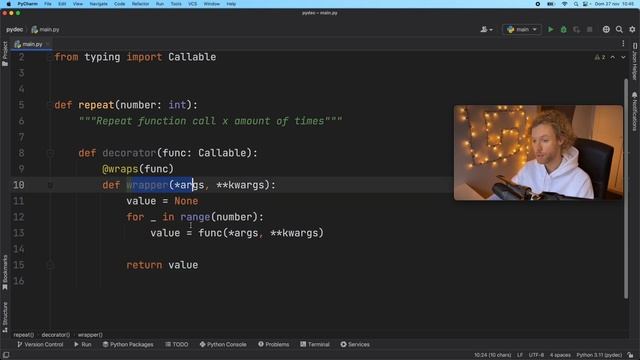Open the Python 3.11 (pydec) interpreter selector
The image size is (640, 360).
pos(599,355)
